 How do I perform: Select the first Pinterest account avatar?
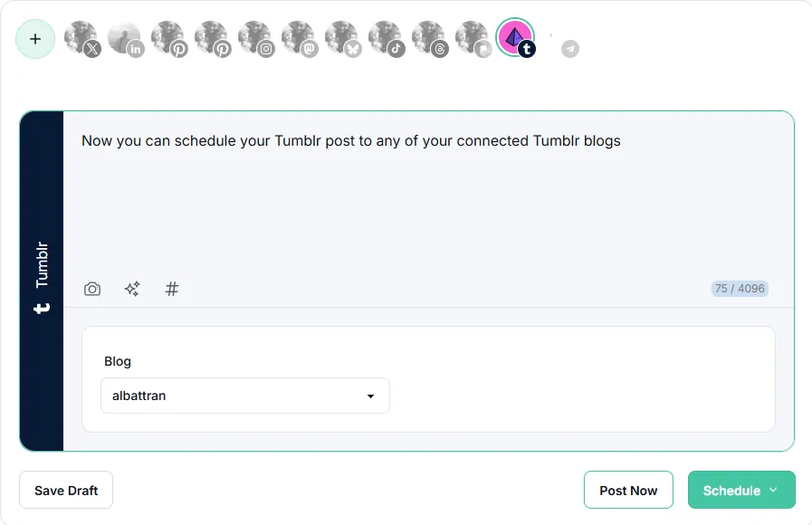168,39
